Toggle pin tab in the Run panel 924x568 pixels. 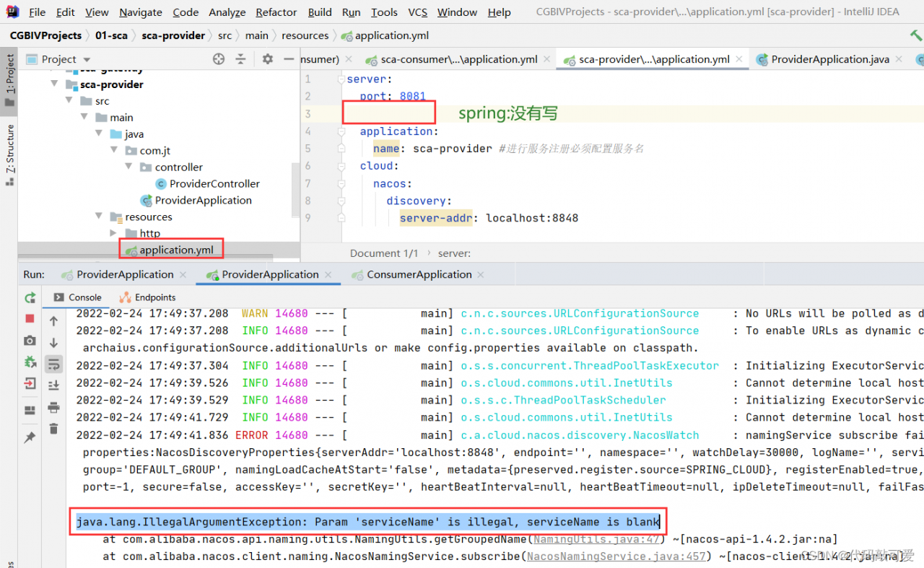pyautogui.click(x=30, y=437)
